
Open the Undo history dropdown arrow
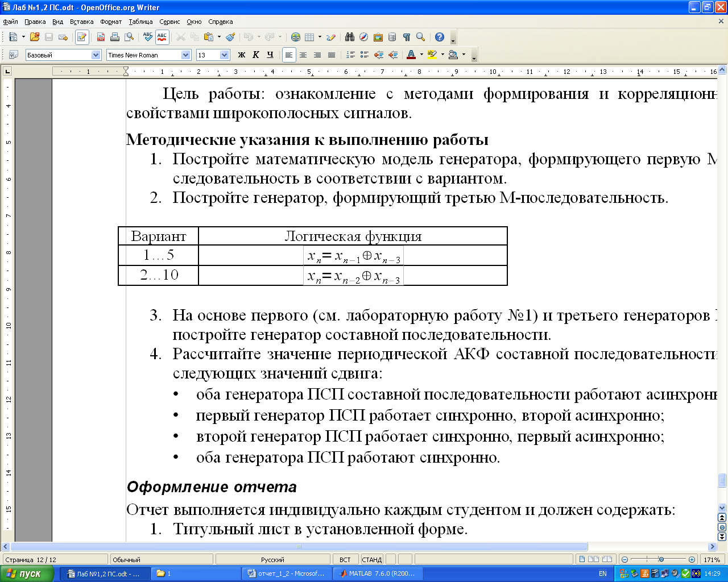[x=259, y=37]
